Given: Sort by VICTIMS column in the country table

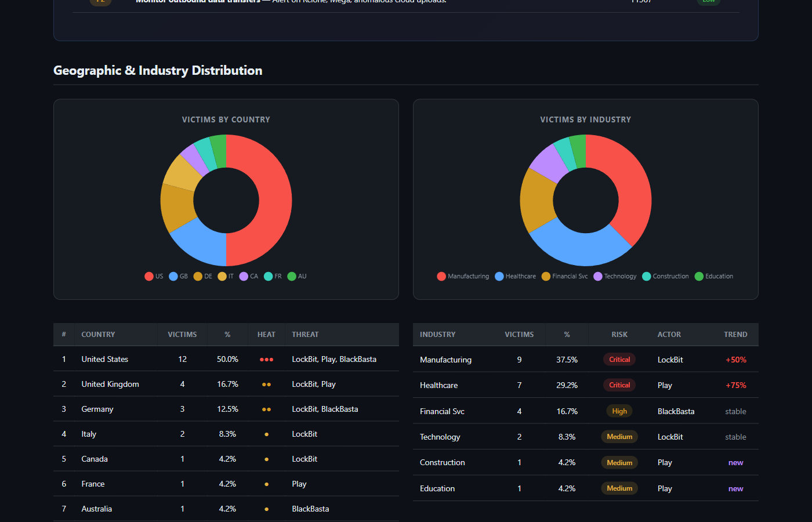Looking at the screenshot, I should [182, 335].
